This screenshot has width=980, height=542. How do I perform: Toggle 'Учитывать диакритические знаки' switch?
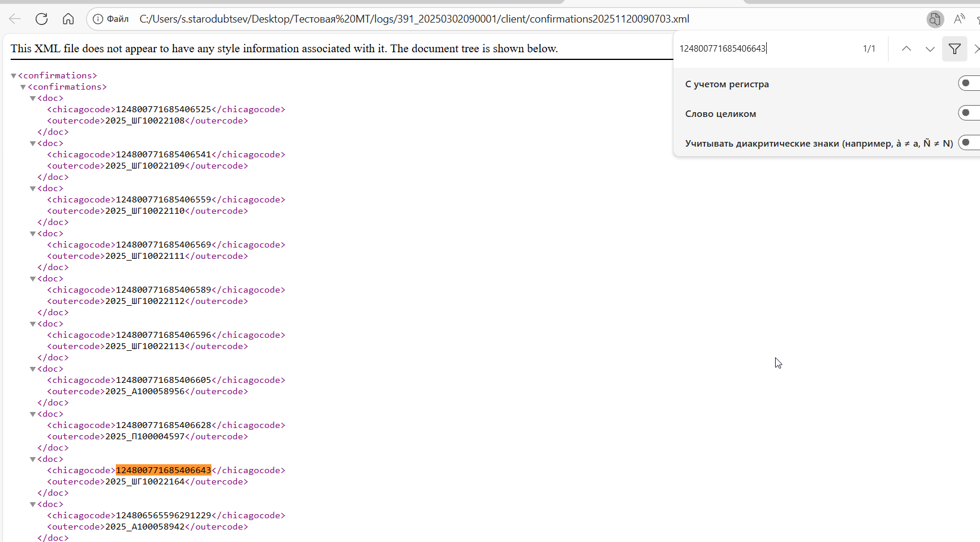pyautogui.click(x=969, y=142)
